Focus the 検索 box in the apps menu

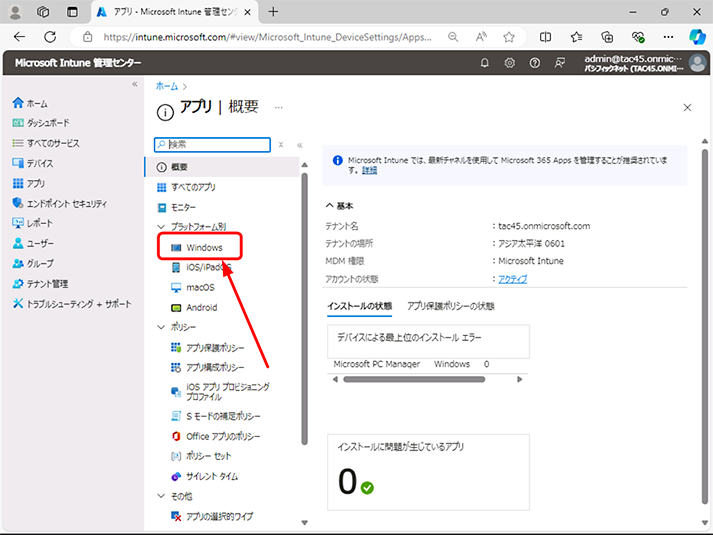click(x=212, y=145)
